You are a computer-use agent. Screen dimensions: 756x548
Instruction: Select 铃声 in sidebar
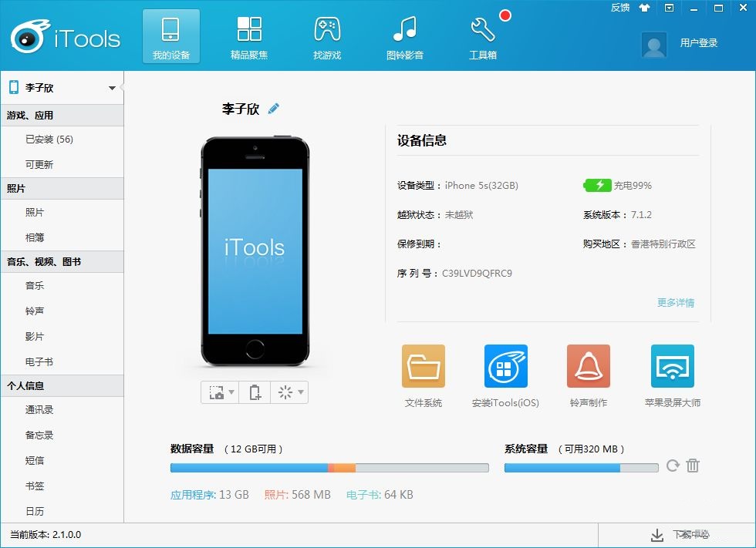(35, 311)
